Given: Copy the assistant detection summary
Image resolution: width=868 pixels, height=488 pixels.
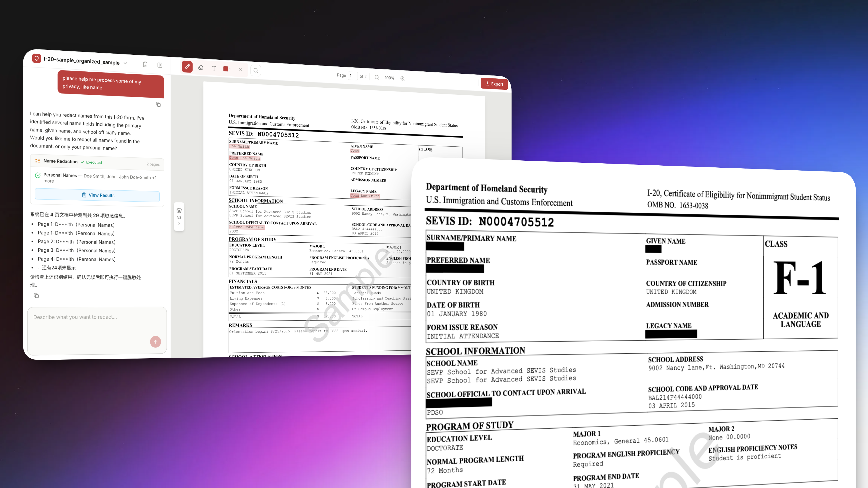Looking at the screenshot, I should click(x=36, y=296).
